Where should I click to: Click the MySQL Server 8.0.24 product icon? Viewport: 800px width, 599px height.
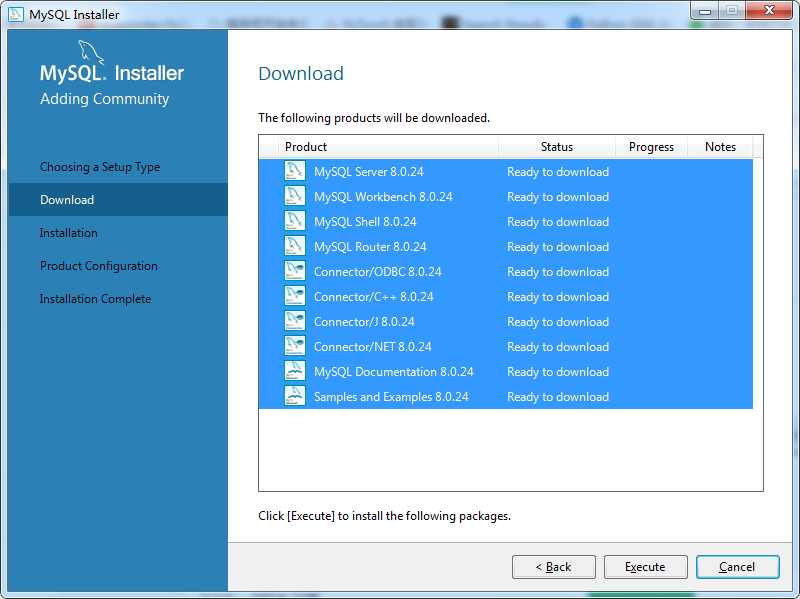pos(294,171)
